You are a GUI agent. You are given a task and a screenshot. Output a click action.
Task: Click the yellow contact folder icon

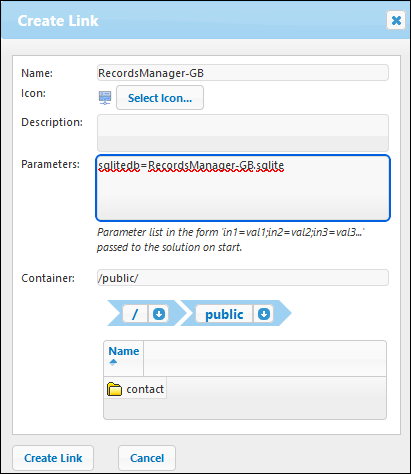(x=114, y=389)
